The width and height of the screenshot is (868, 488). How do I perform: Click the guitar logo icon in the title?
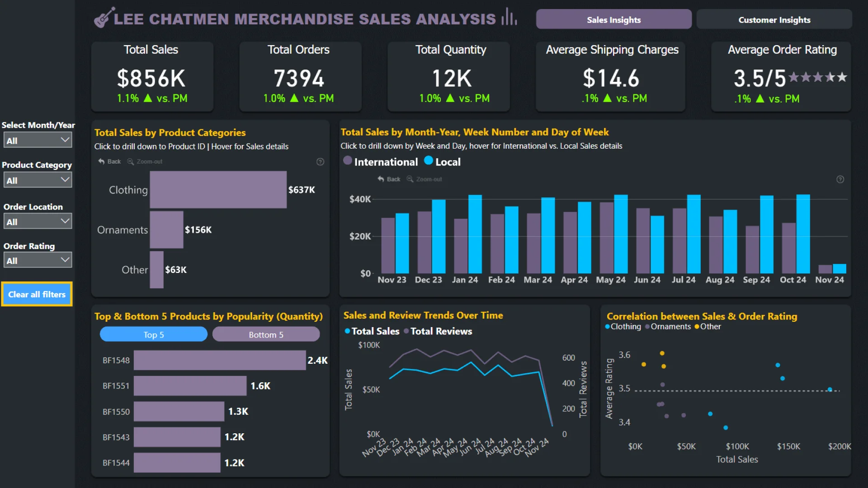104,18
